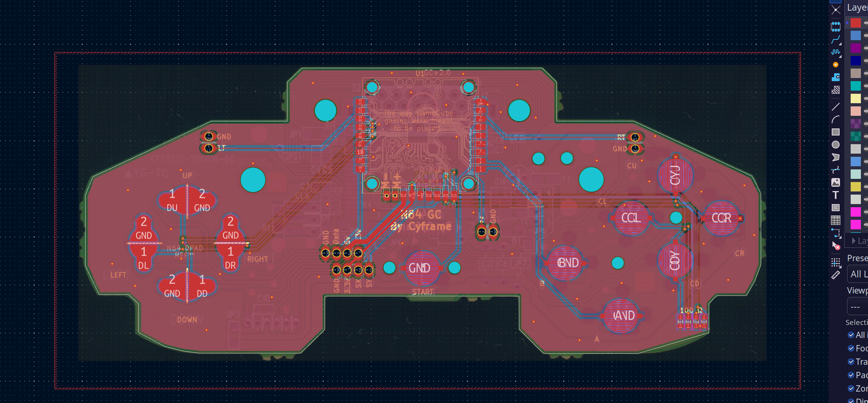Image resolution: width=868 pixels, height=403 pixels.
Task: Click the CCL button pad on the board
Action: [631, 218]
